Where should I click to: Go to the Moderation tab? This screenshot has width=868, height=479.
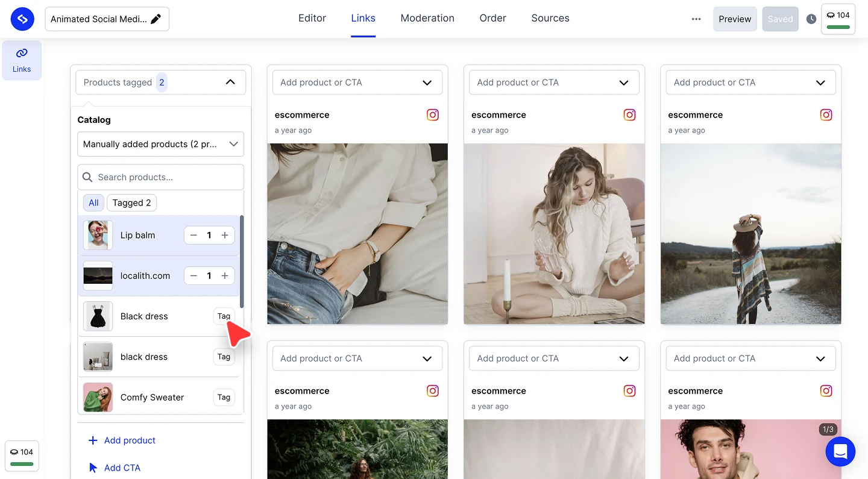(427, 18)
